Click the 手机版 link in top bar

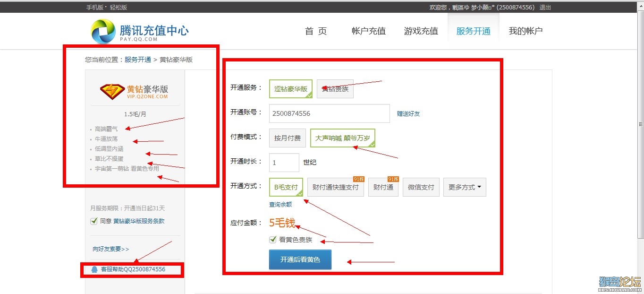pos(95,8)
